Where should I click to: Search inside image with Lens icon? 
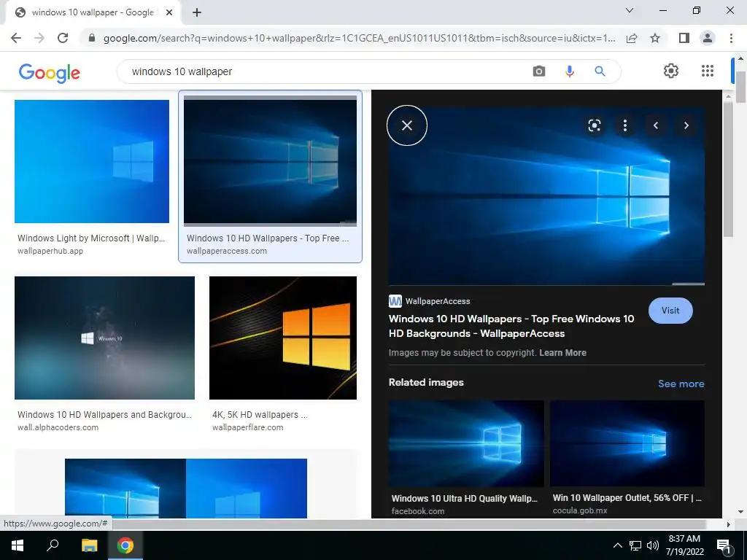(594, 125)
